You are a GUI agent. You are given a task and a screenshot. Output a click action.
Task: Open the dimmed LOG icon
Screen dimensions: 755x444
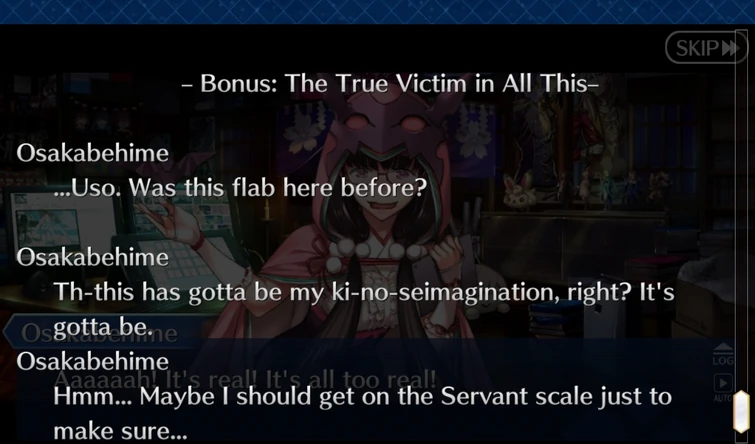coord(722,355)
